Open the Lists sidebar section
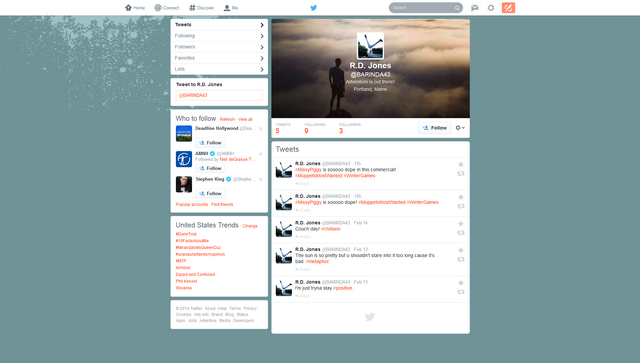This screenshot has height=363, width=640. pyautogui.click(x=219, y=69)
